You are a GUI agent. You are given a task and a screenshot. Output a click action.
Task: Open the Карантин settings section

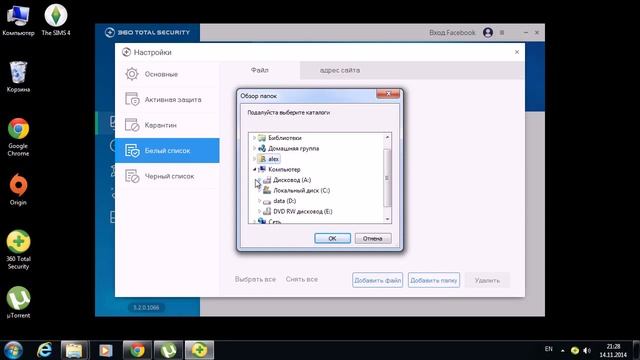point(167,125)
